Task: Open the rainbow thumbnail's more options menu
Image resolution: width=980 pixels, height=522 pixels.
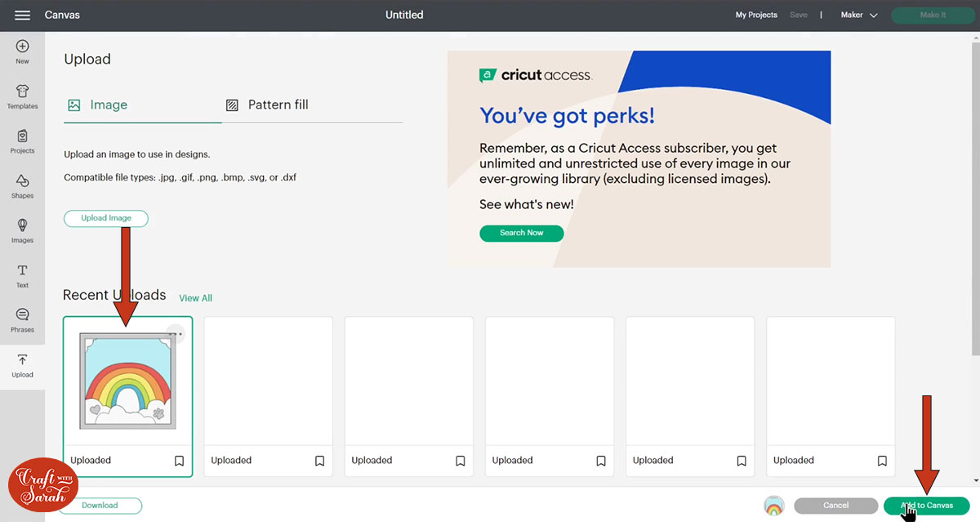Action: [x=176, y=333]
